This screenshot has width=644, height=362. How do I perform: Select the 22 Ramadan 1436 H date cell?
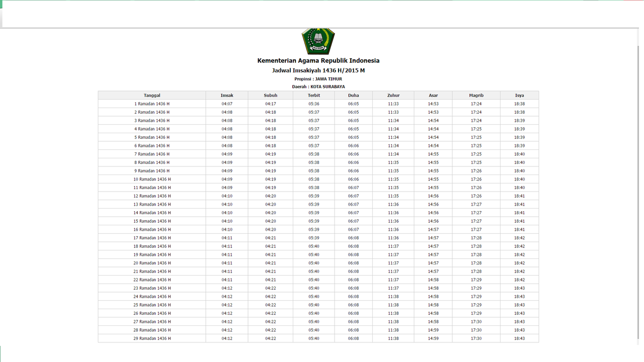(152, 280)
